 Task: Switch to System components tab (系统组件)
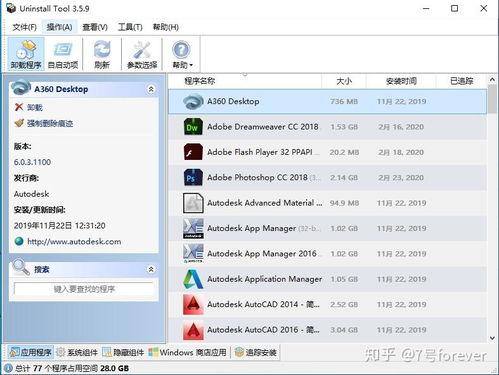point(77,352)
